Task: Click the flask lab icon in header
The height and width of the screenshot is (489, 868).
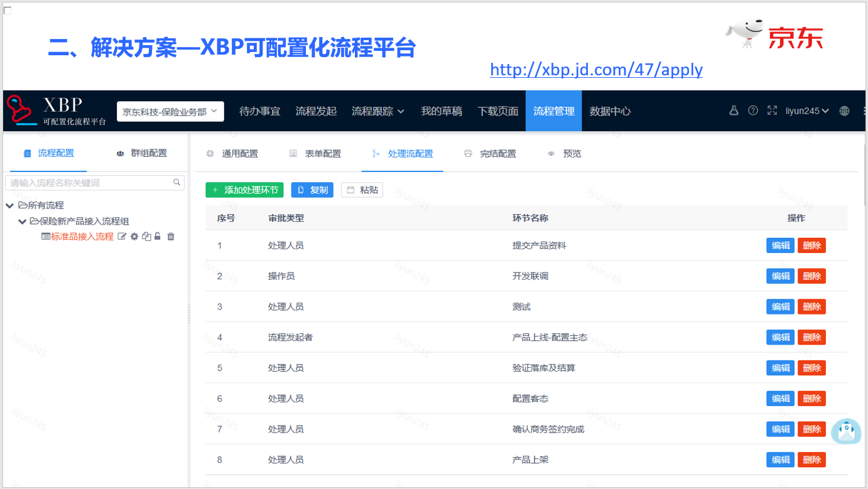Action: tap(734, 110)
